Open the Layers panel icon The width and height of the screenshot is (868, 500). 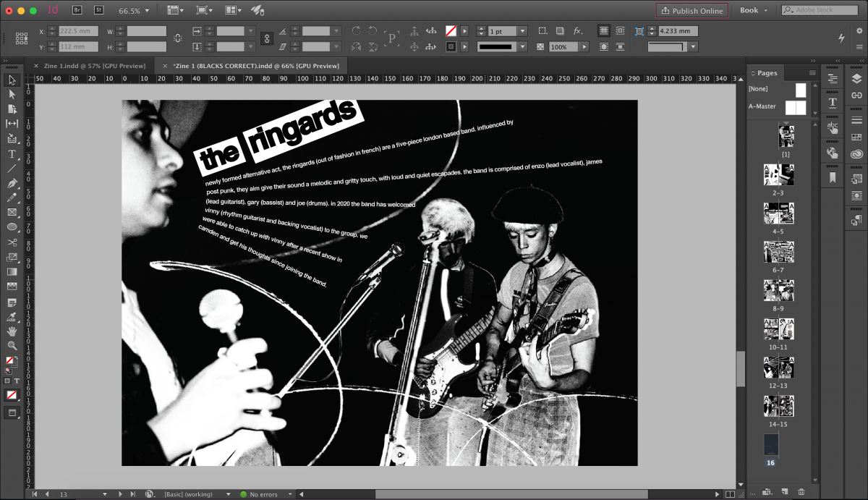pos(856,78)
